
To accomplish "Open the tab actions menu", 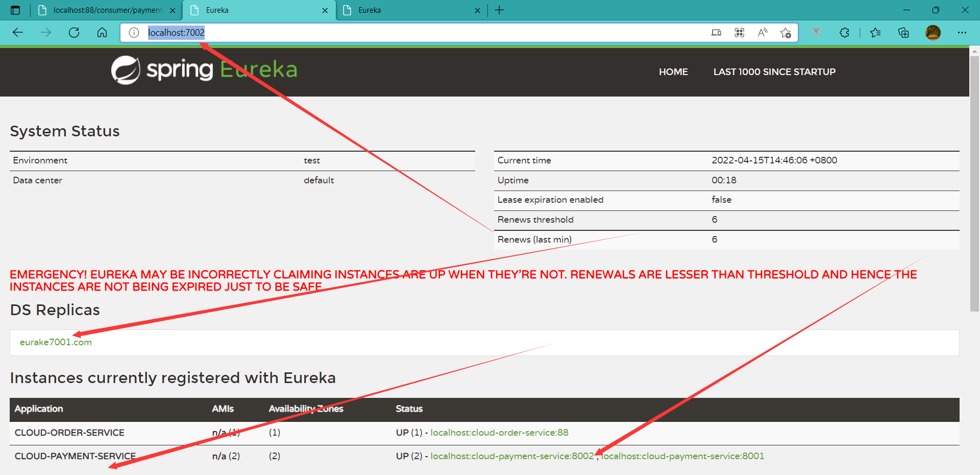I will pos(15,10).
